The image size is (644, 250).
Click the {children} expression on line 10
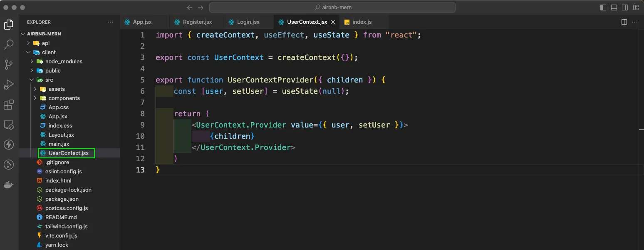[x=232, y=136]
